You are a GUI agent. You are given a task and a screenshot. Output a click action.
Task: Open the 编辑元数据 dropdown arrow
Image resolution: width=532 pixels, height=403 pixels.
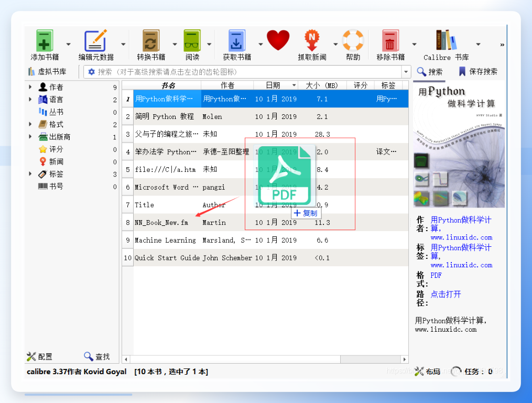pyautogui.click(x=123, y=45)
